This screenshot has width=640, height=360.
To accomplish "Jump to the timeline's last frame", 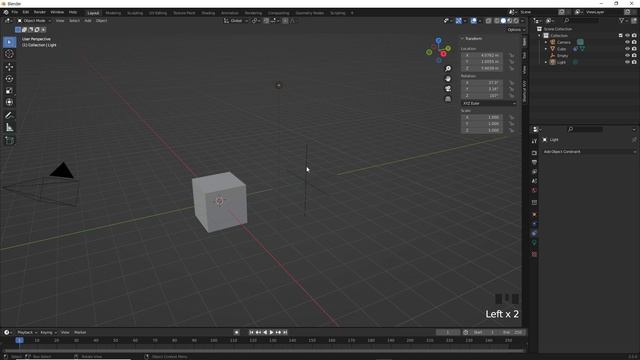I will point(285,332).
